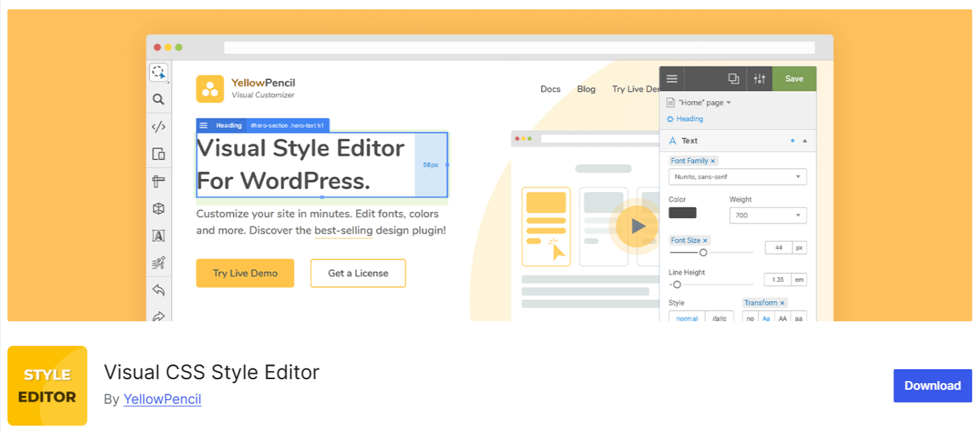
Task: Click the dark Color swatch
Action: (x=683, y=213)
